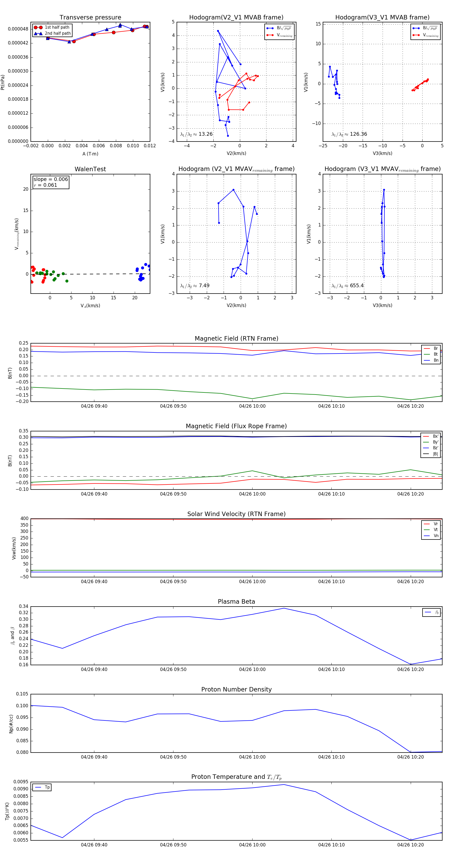The width and height of the screenshot is (473, 868).
Task: Click the 'Hodogram(V3_V1 MVAB frame)' title
Action: (x=382, y=18)
